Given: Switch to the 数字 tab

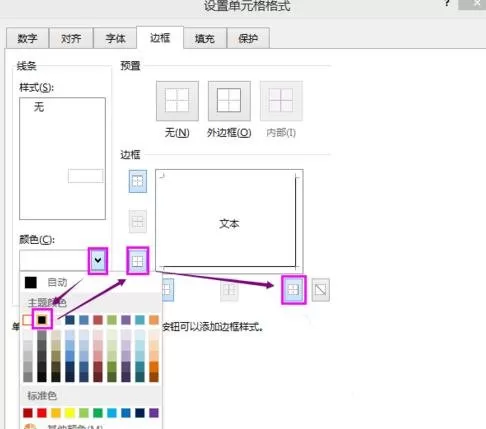Looking at the screenshot, I should pos(27,38).
